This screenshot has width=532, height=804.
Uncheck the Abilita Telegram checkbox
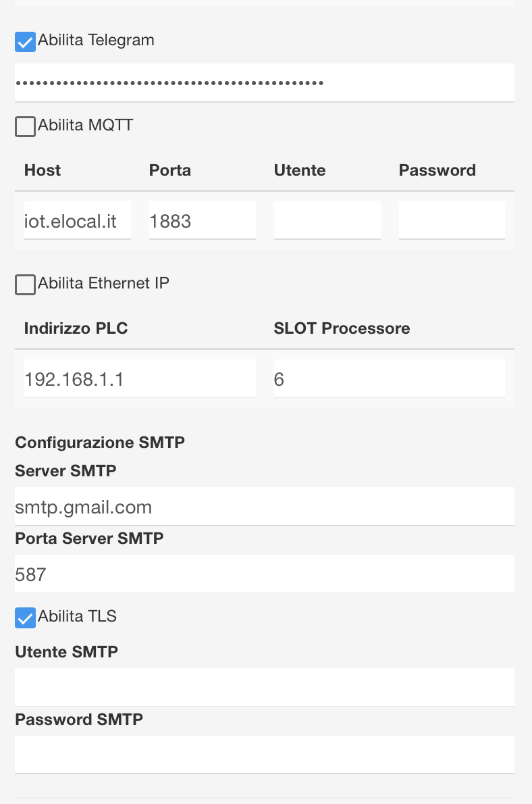point(25,41)
